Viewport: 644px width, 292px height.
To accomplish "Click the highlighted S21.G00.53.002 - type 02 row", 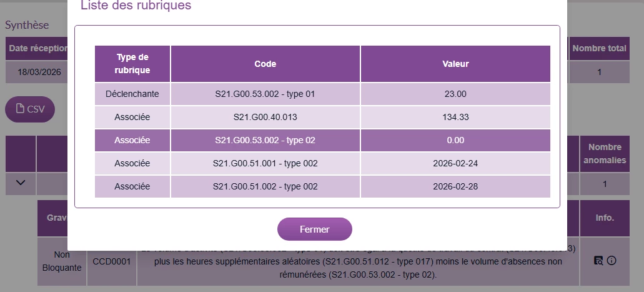I will 265,140.
